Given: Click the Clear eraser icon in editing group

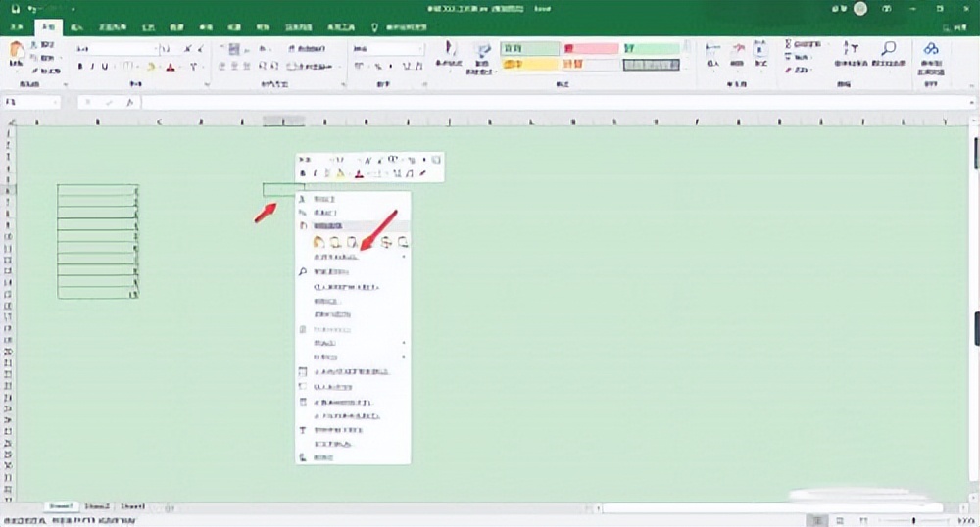Looking at the screenshot, I should pyautogui.click(x=789, y=70).
